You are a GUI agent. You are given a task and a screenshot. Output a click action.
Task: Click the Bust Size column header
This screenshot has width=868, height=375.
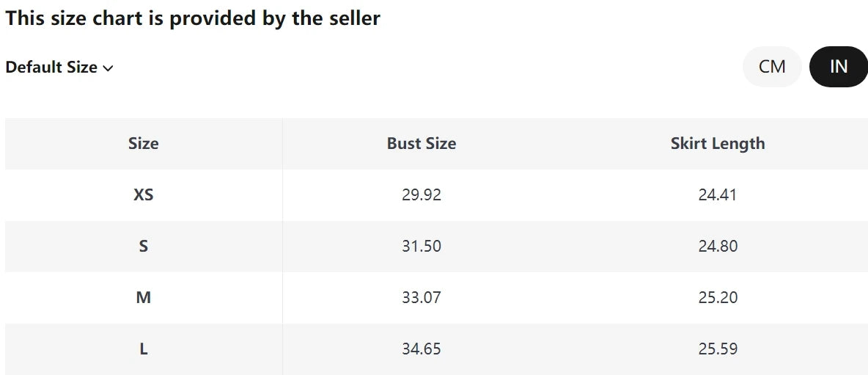pyautogui.click(x=422, y=144)
